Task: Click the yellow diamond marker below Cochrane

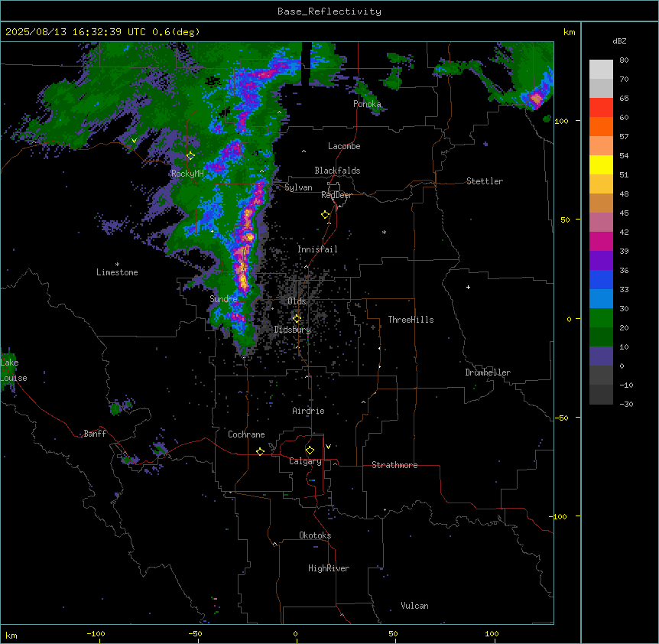Action: tap(261, 451)
